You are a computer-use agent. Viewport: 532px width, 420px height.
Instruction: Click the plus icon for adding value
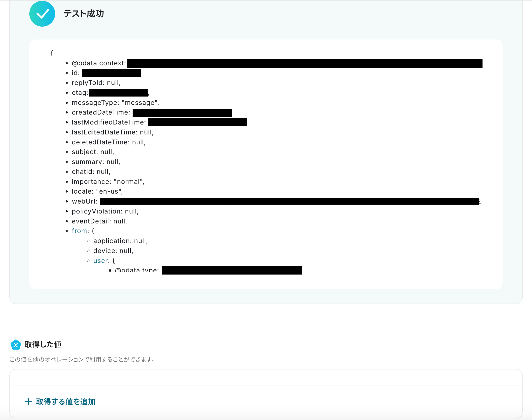click(x=28, y=402)
